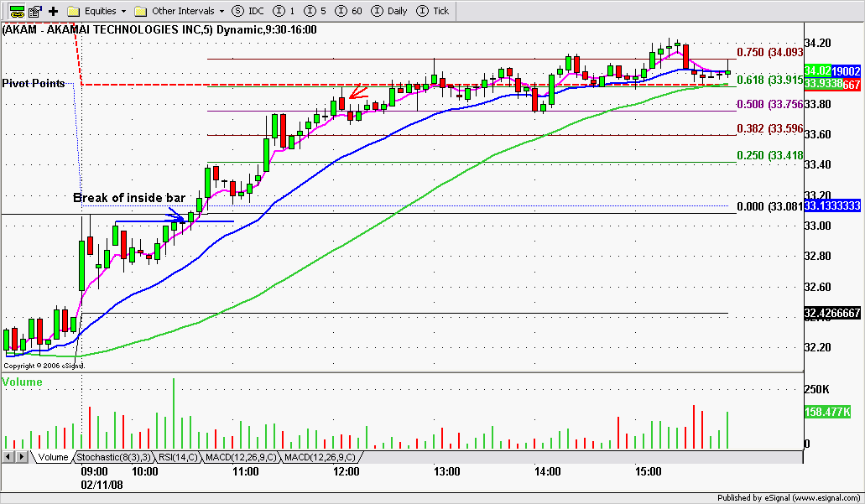This screenshot has width=865, height=504.
Task: Click the green symbol link icon in the toolbar
Action: pos(17,10)
